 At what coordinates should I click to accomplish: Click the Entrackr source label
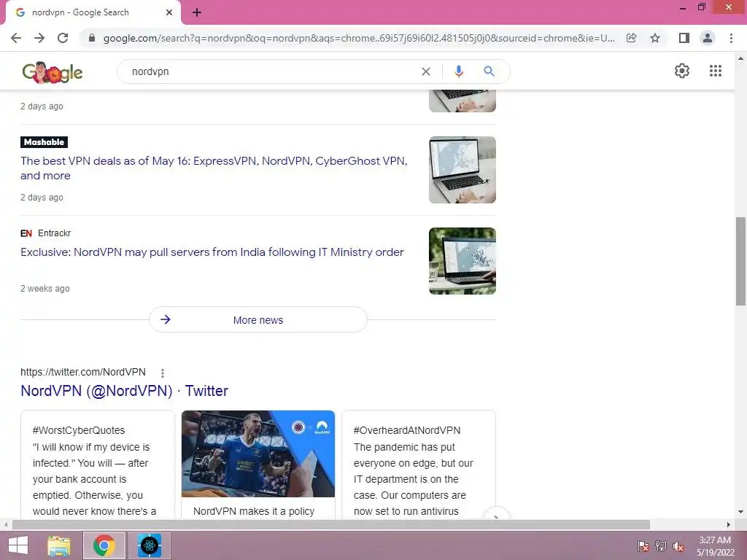[46, 233]
